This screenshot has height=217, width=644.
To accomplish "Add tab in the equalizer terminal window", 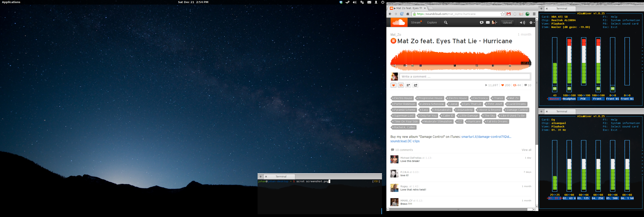I will tap(541, 111).
